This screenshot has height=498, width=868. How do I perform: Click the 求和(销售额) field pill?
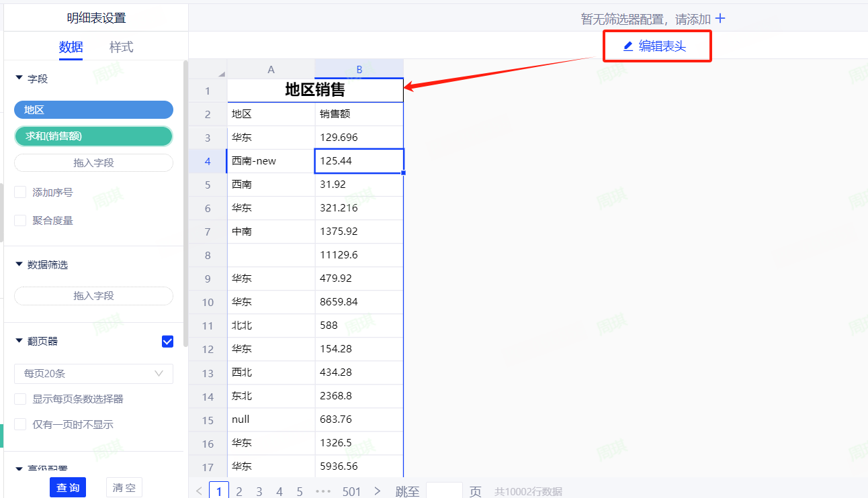click(93, 136)
